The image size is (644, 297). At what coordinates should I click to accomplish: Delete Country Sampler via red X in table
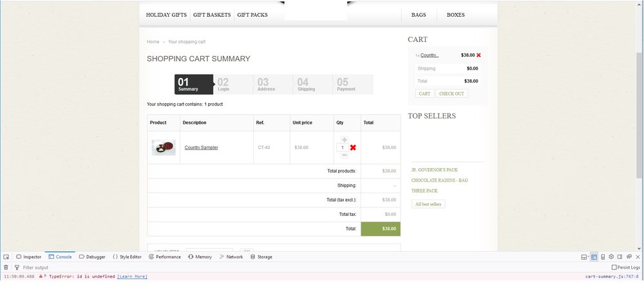pos(353,148)
